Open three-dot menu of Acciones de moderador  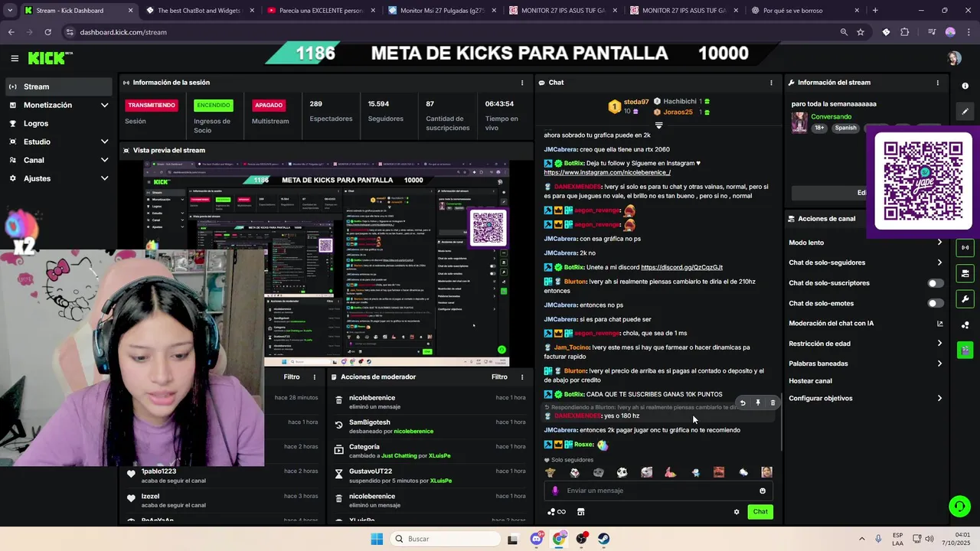522,377
